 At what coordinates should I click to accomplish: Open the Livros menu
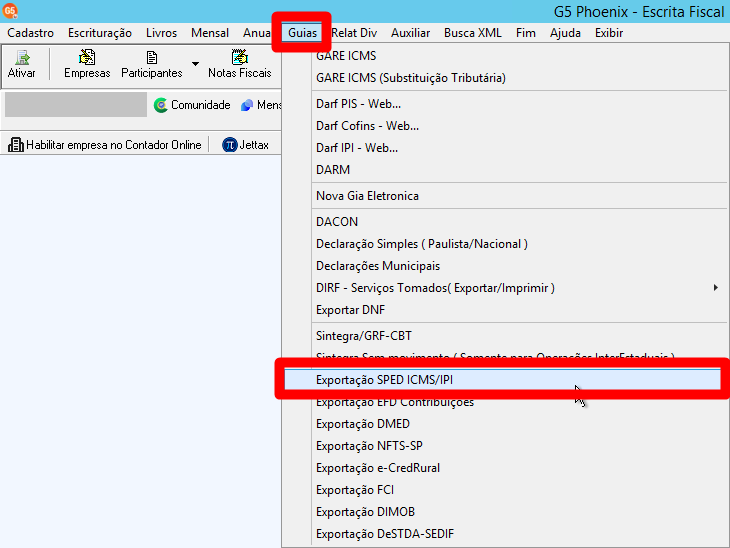[x=162, y=33]
